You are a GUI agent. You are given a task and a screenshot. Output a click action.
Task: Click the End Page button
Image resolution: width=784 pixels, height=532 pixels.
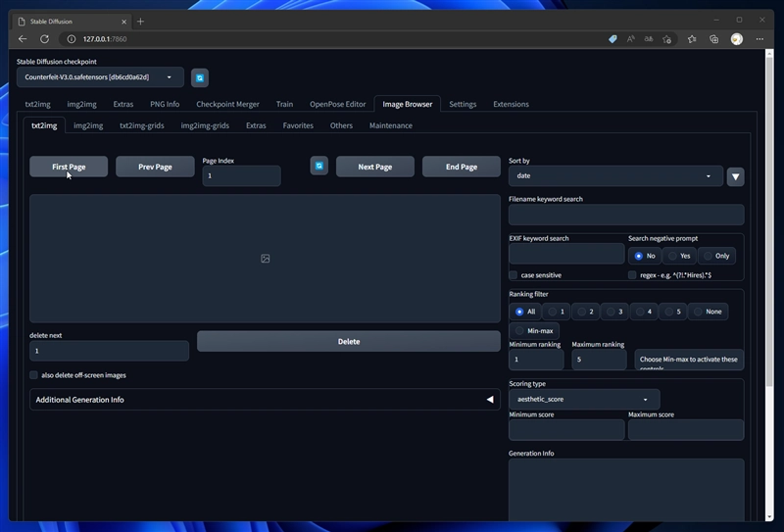point(461,167)
